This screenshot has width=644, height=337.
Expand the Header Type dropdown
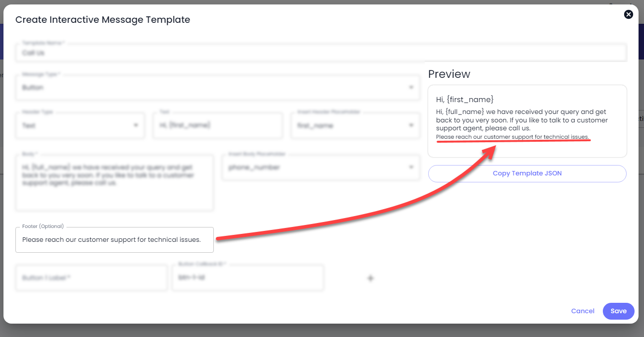coord(80,126)
